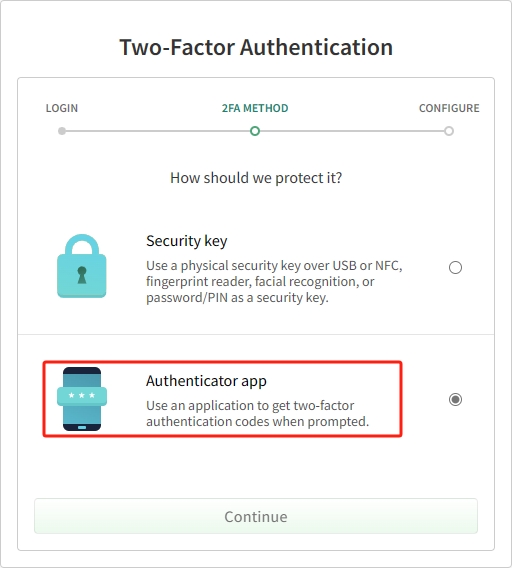Click the Security key description text
This screenshot has height=568, width=512.
[274, 282]
